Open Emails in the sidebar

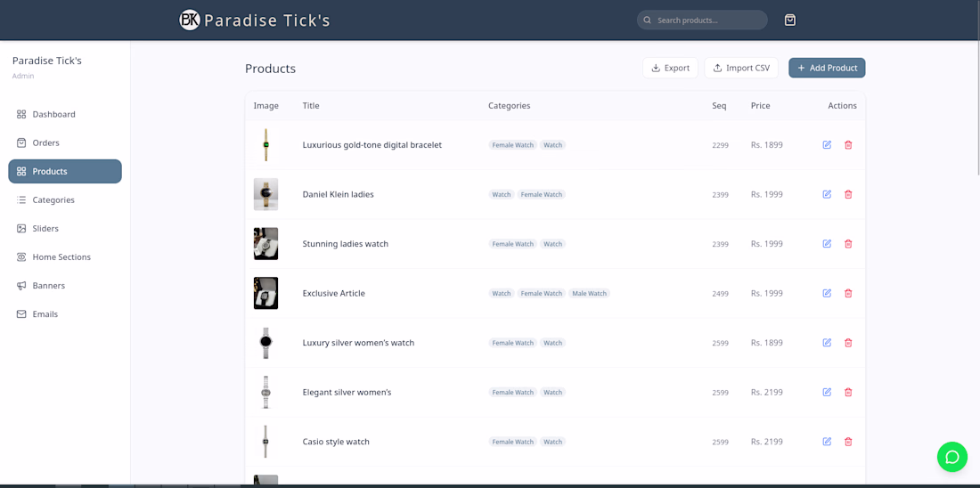coord(65,314)
